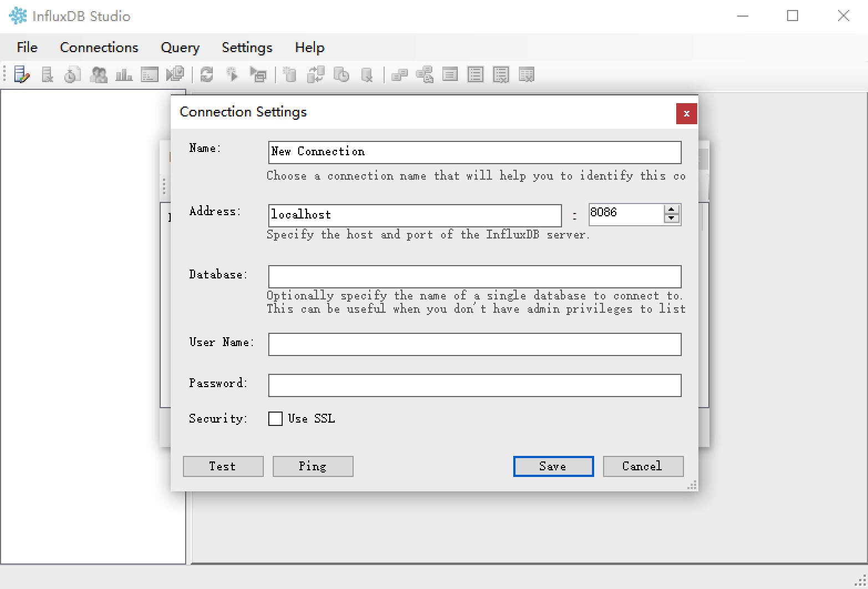Viewport: 868px width, 589px height.
Task: Maximize the InfluxDB Studio window
Action: [x=793, y=16]
